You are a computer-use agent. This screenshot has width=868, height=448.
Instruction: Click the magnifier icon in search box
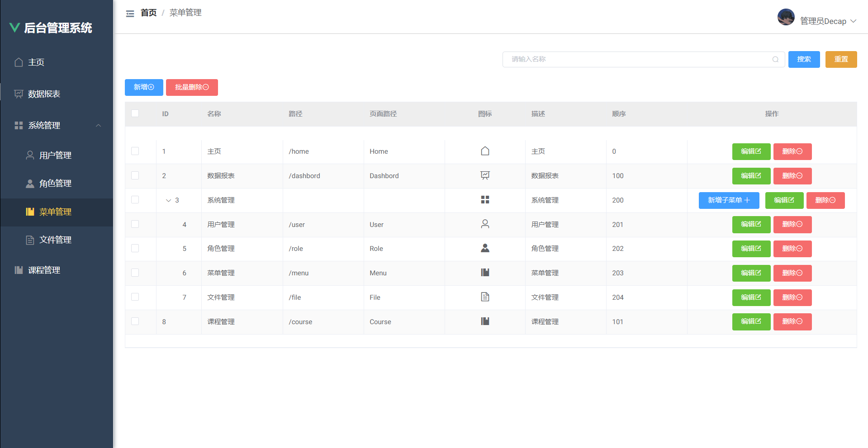(775, 59)
